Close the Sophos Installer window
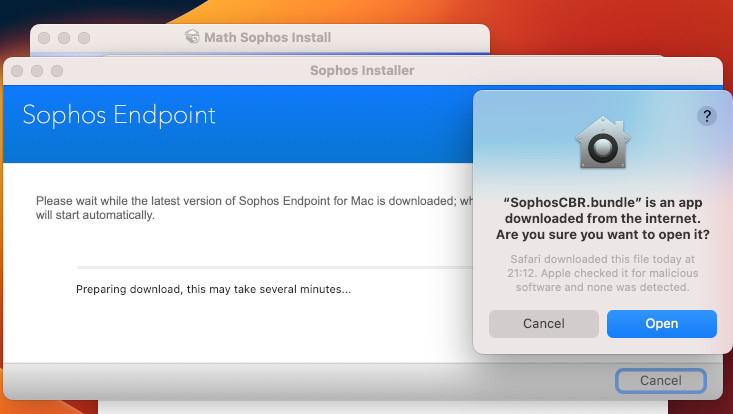Image resolution: width=733 pixels, height=414 pixels. (17, 71)
